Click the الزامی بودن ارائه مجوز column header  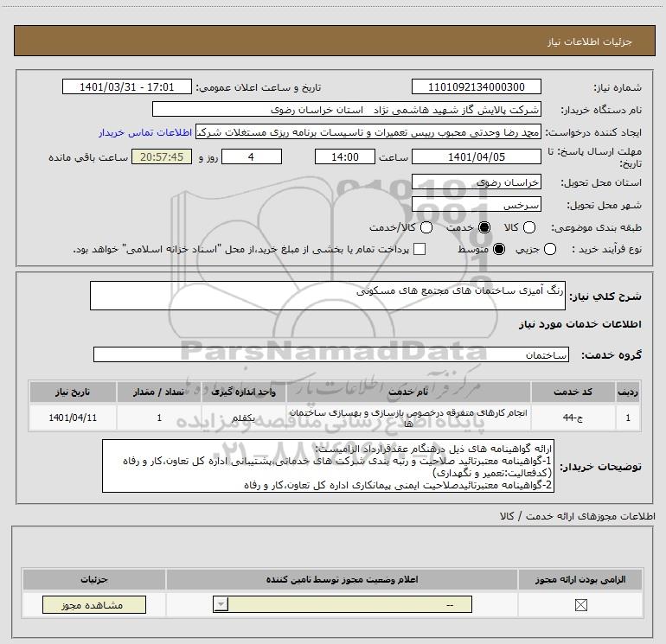click(580, 579)
